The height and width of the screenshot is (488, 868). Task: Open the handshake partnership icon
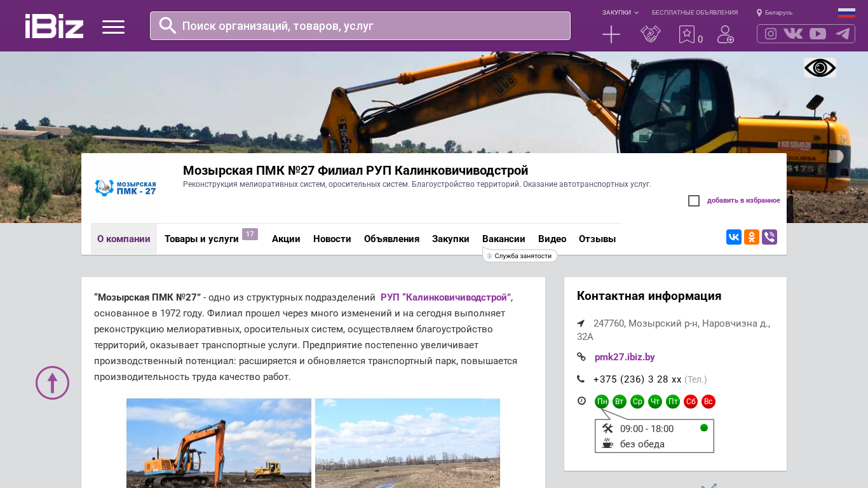point(651,34)
